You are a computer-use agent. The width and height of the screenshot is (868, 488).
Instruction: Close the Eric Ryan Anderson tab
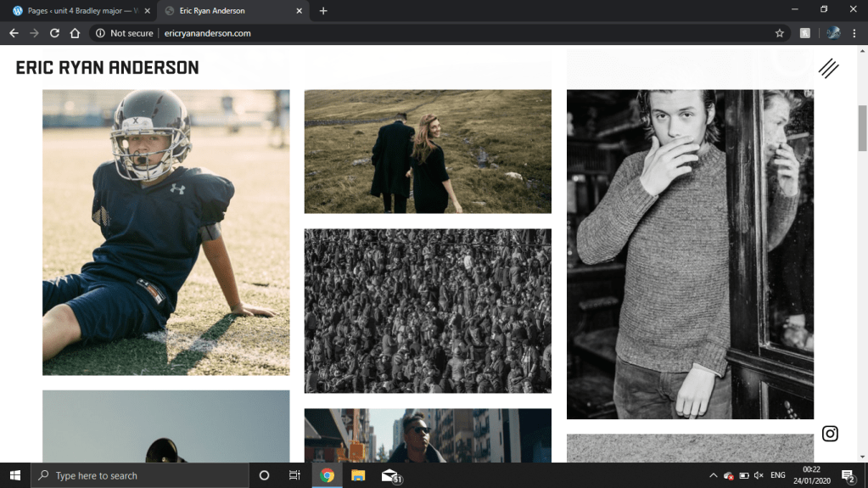[x=300, y=11]
